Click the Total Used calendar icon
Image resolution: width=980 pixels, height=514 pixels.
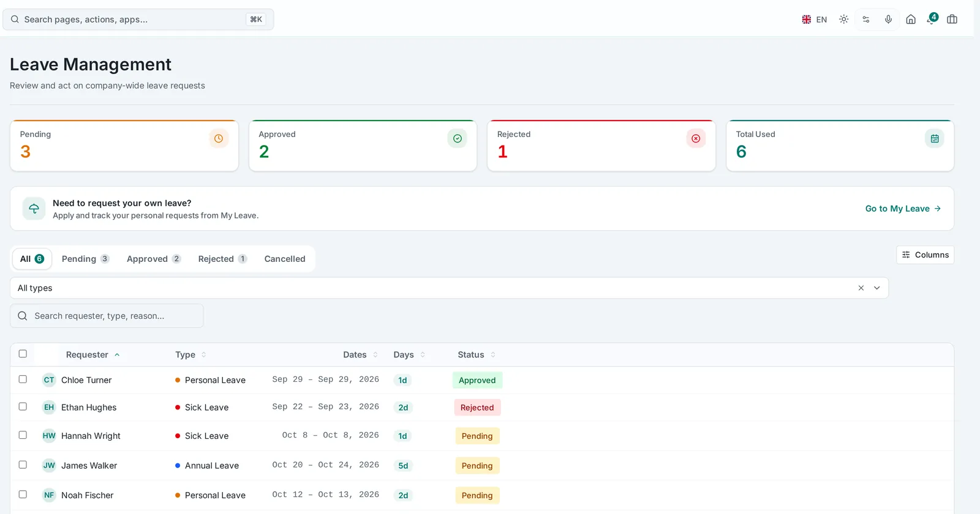(x=935, y=138)
